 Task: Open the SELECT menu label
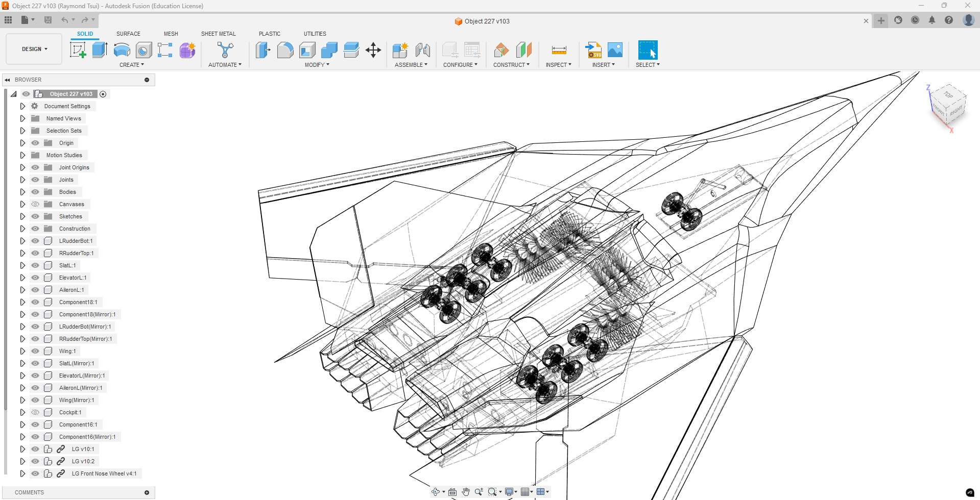pyautogui.click(x=648, y=65)
